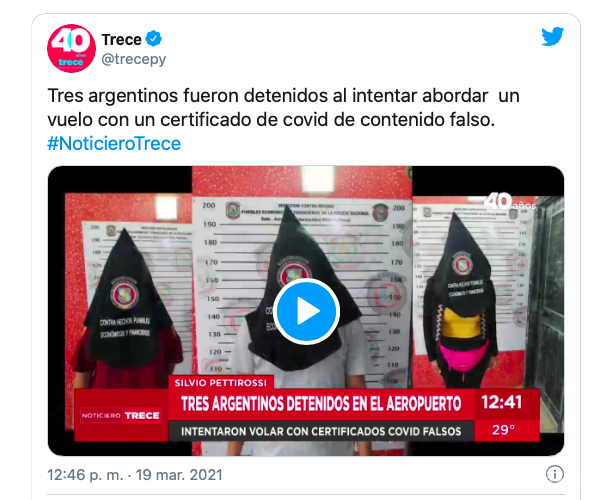599x500 pixels.
Task: Click the Noticiero Trece logo in video
Action: 121,415
